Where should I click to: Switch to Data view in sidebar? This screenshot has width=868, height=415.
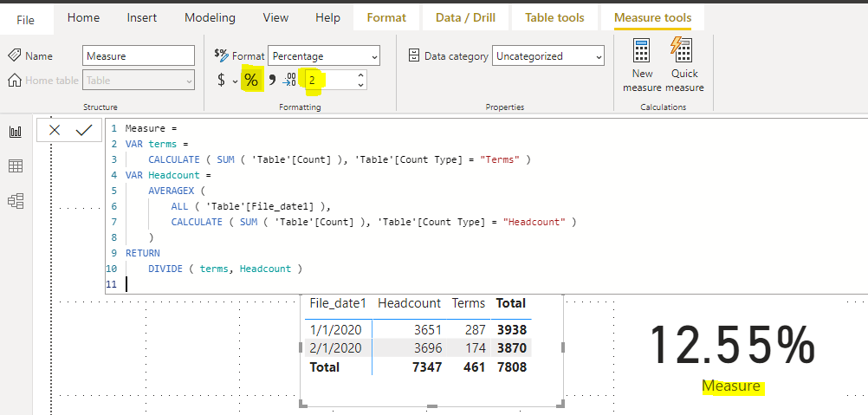click(16, 166)
